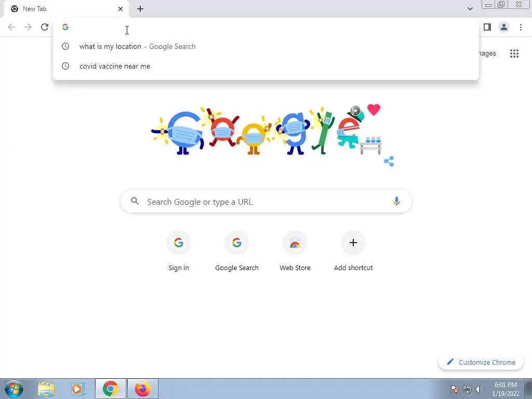The width and height of the screenshot is (532, 399).
Task: Open the Web Store shortcut
Action: coord(295,251)
